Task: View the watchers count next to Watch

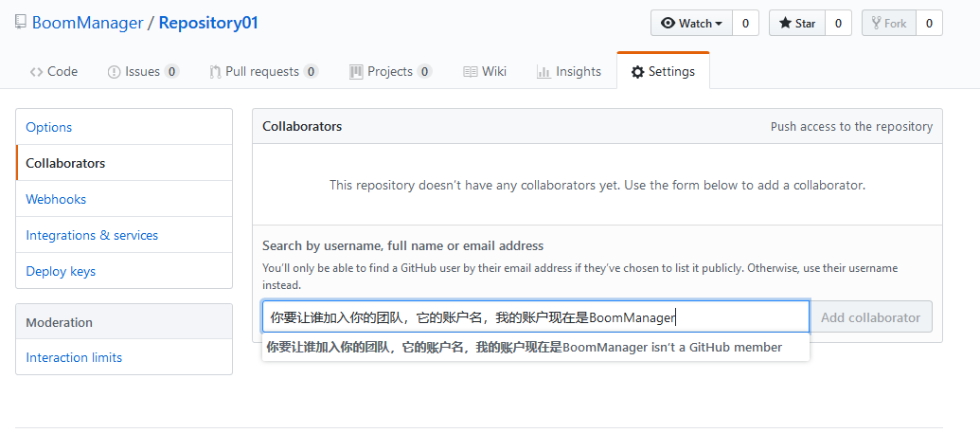Action: click(745, 23)
